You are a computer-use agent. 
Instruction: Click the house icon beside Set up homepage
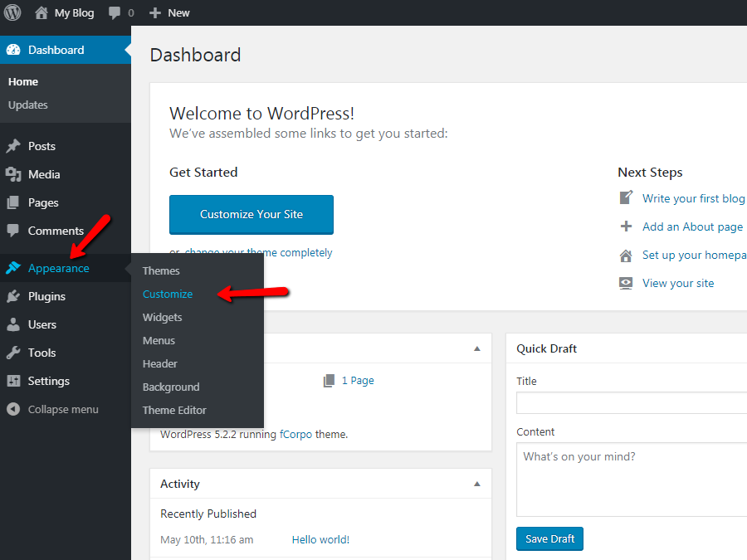(626, 256)
